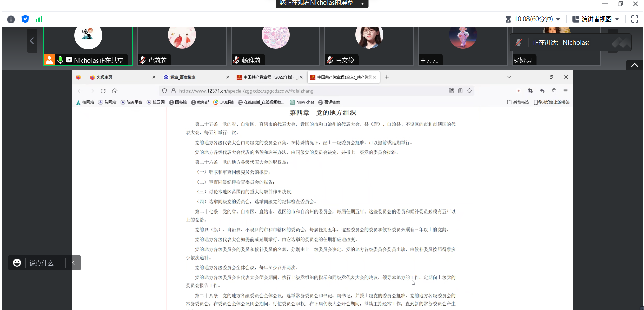
Task: Bookmark this page with star icon
Action: pos(469,91)
